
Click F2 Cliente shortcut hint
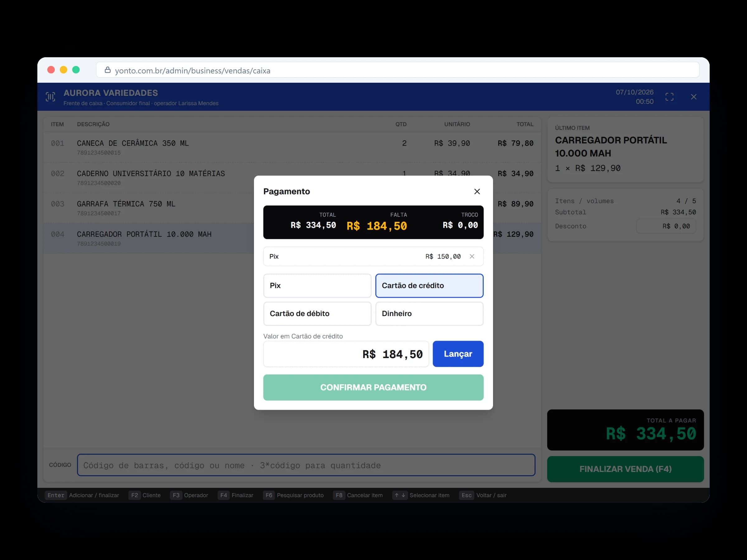coord(144,495)
